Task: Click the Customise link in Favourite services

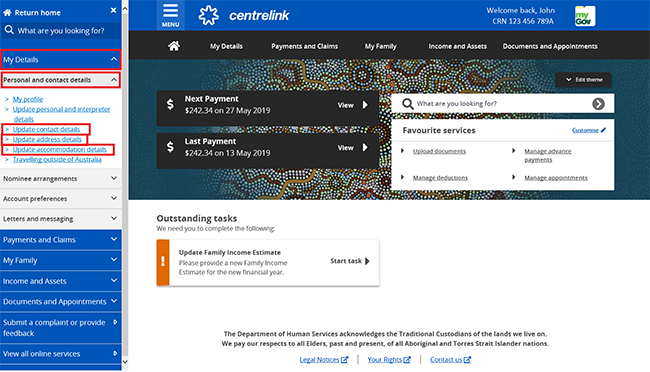Action: click(585, 130)
